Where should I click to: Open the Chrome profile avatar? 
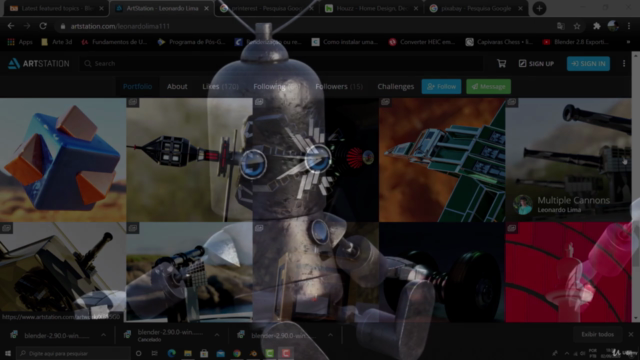(x=613, y=26)
